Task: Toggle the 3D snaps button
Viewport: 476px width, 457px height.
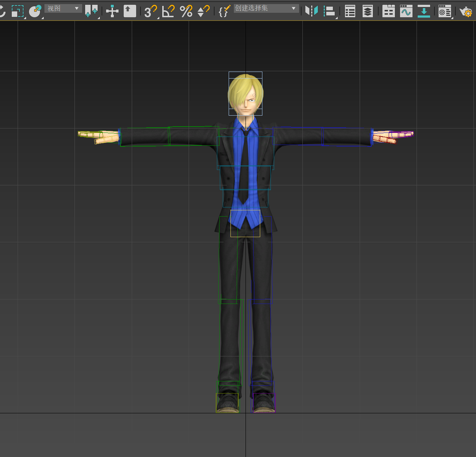Action: (x=150, y=11)
